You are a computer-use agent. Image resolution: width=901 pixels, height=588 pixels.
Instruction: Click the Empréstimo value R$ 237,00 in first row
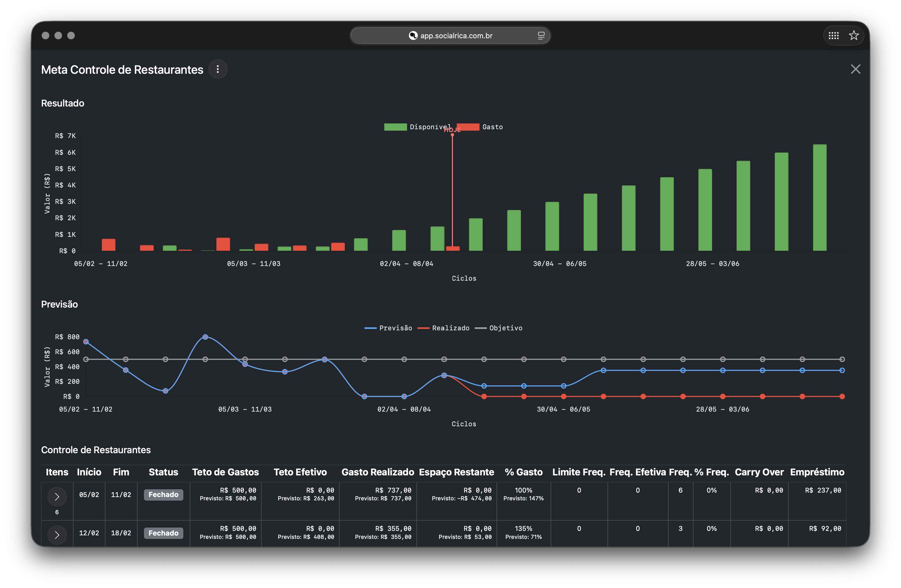[823, 490]
